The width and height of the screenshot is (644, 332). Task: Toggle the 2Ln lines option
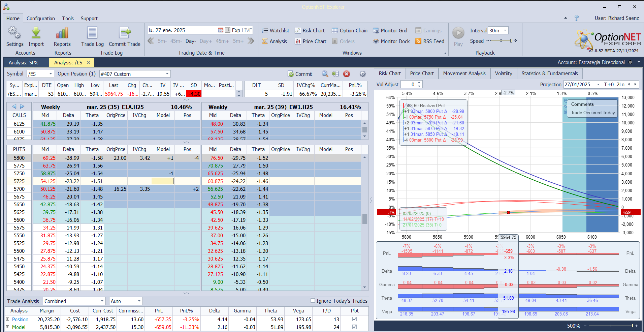point(620,85)
